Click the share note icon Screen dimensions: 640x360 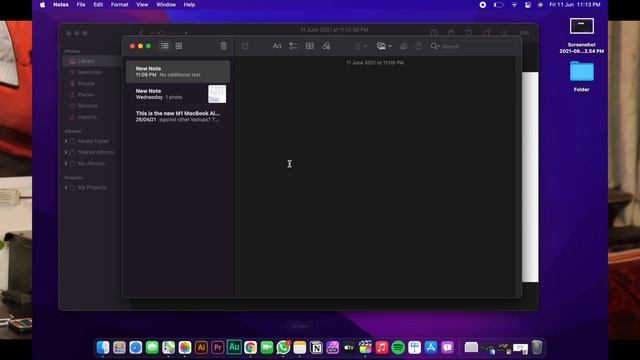click(419, 46)
